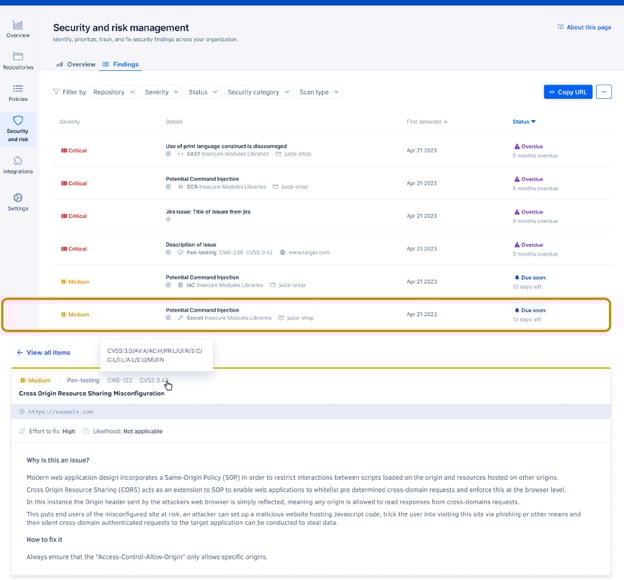This screenshot has width=624, height=580.
Task: Open the SCA Potential Command Injection finding
Action: coord(202,179)
